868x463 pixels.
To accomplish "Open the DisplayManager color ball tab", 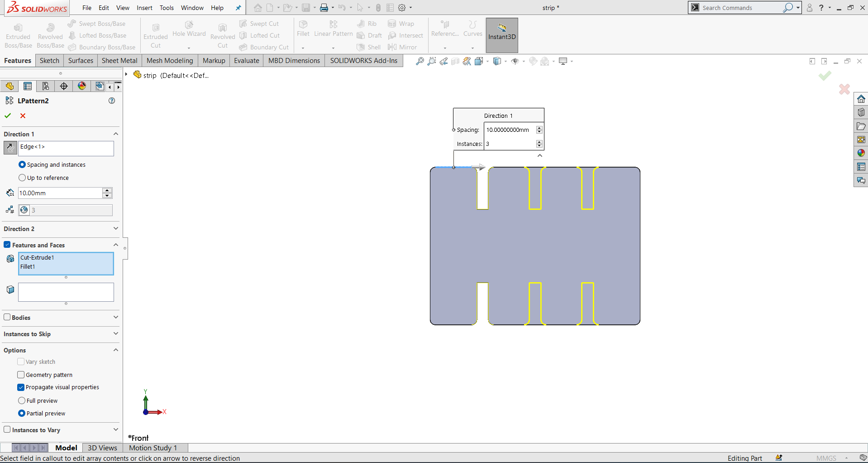I will coord(82,86).
